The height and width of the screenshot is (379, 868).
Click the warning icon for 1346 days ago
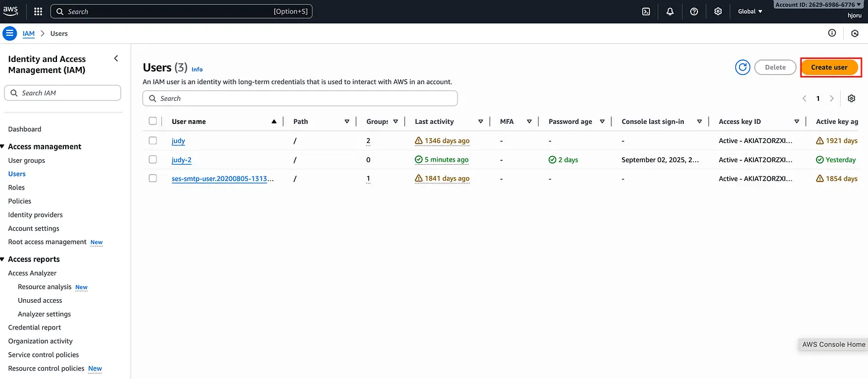[x=418, y=141]
